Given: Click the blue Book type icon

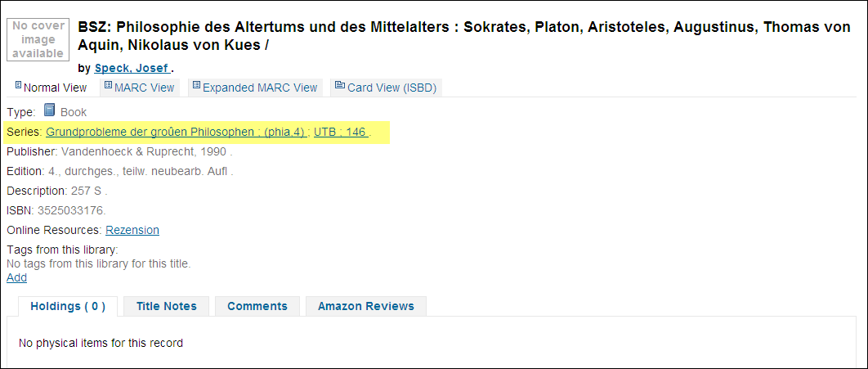Looking at the screenshot, I should [x=50, y=110].
